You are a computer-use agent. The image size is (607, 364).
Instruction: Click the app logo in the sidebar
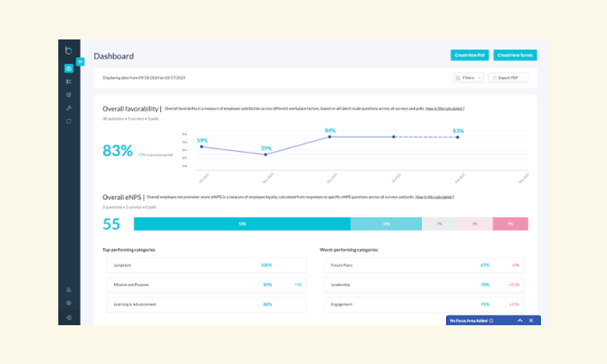[69, 50]
